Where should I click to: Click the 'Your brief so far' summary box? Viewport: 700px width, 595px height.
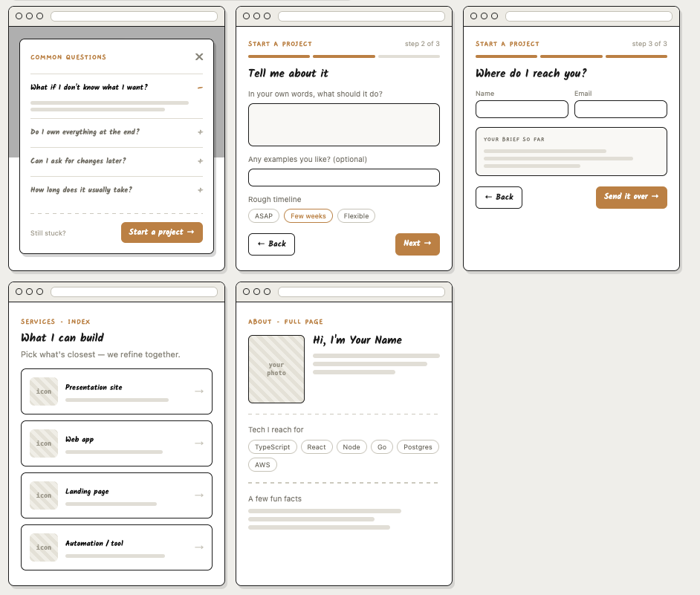coord(571,152)
